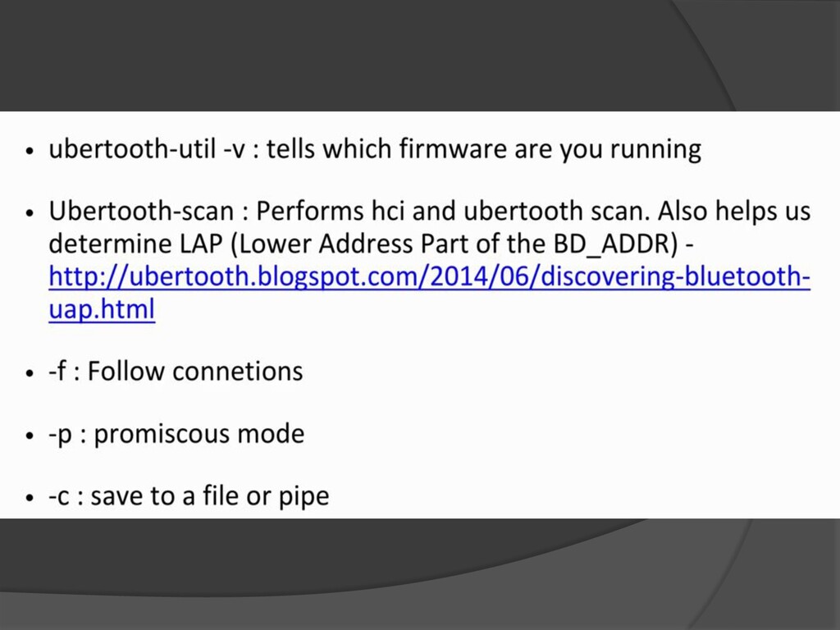Click the bullet dot before '-c'
840x630 pixels.
pos(30,498)
